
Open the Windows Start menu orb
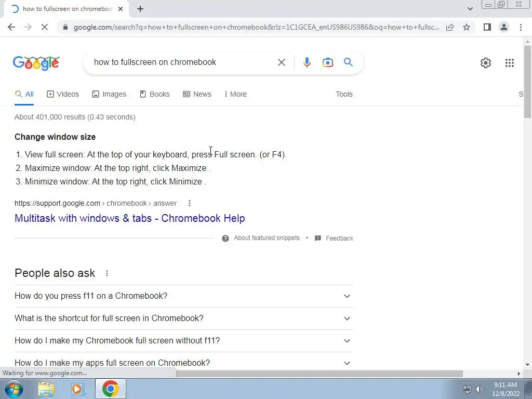[14, 389]
